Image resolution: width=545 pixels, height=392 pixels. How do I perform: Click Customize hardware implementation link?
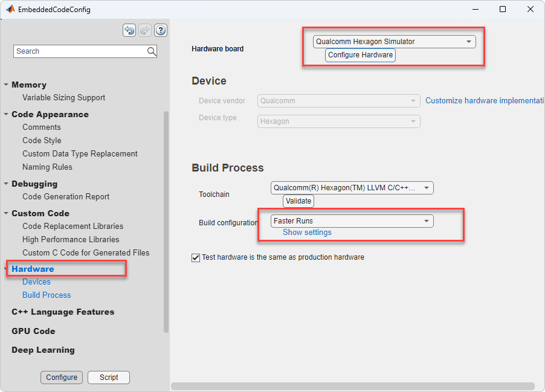pos(485,101)
